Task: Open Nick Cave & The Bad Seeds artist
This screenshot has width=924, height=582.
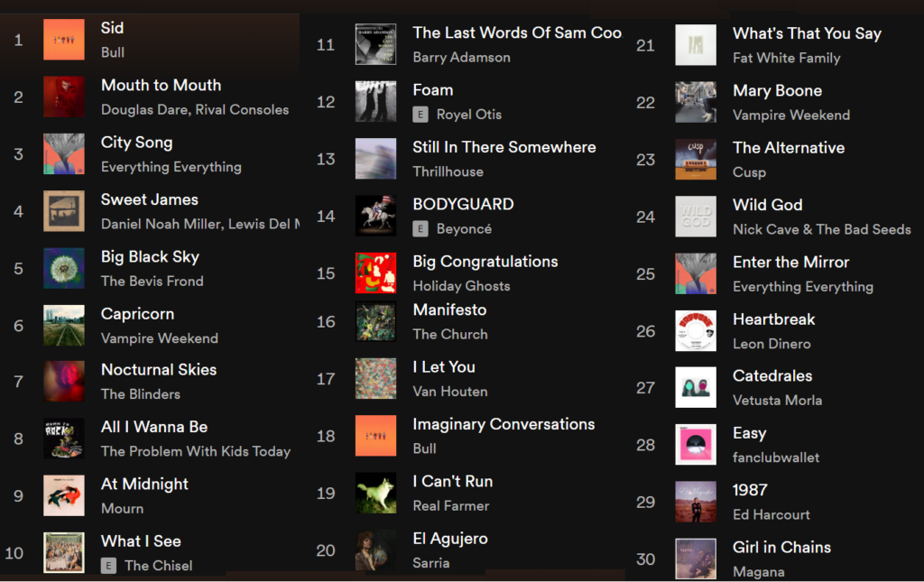Action: click(821, 229)
